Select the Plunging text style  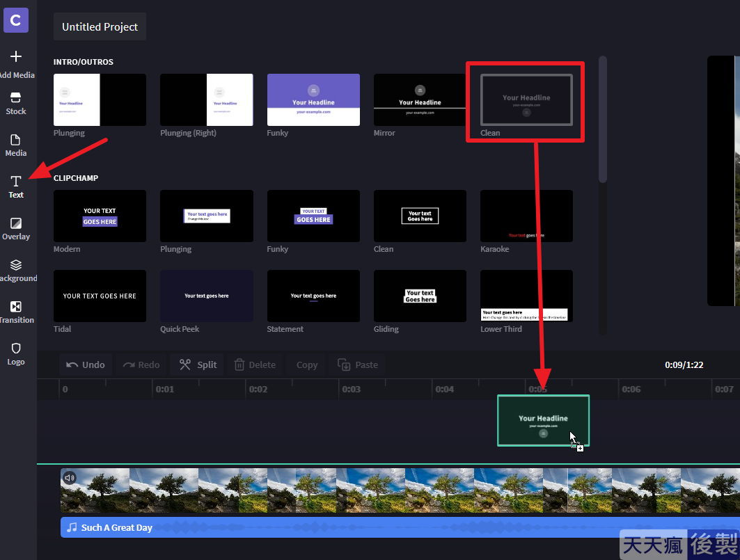pos(207,216)
